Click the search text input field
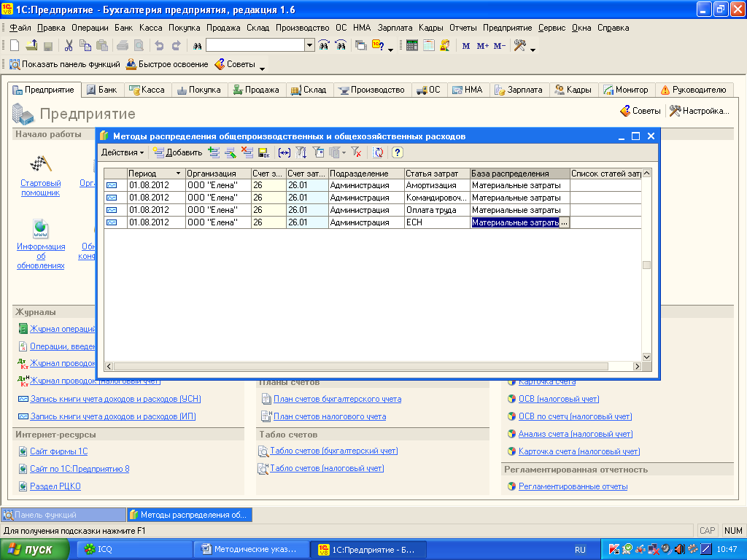The width and height of the screenshot is (747, 560). pyautogui.click(x=255, y=45)
